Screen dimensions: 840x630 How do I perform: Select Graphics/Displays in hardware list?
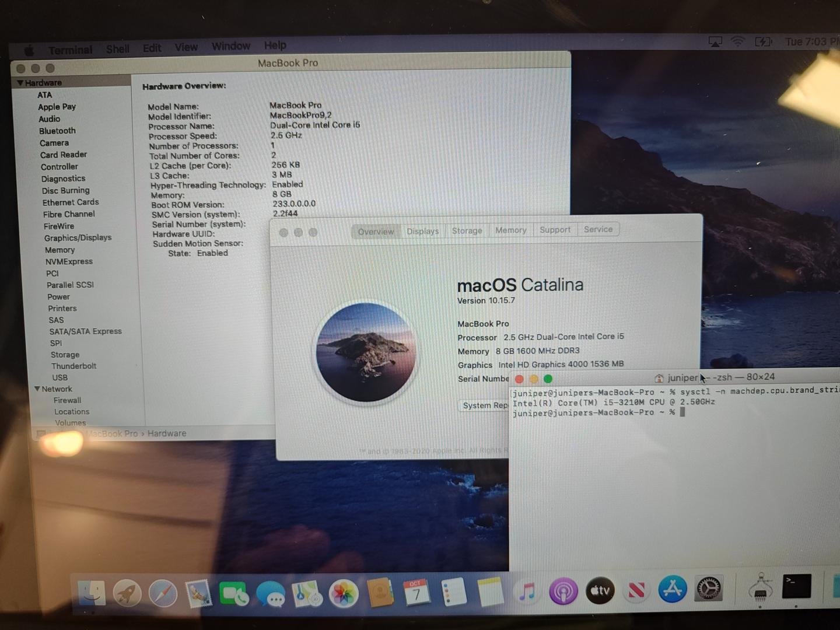coord(78,238)
